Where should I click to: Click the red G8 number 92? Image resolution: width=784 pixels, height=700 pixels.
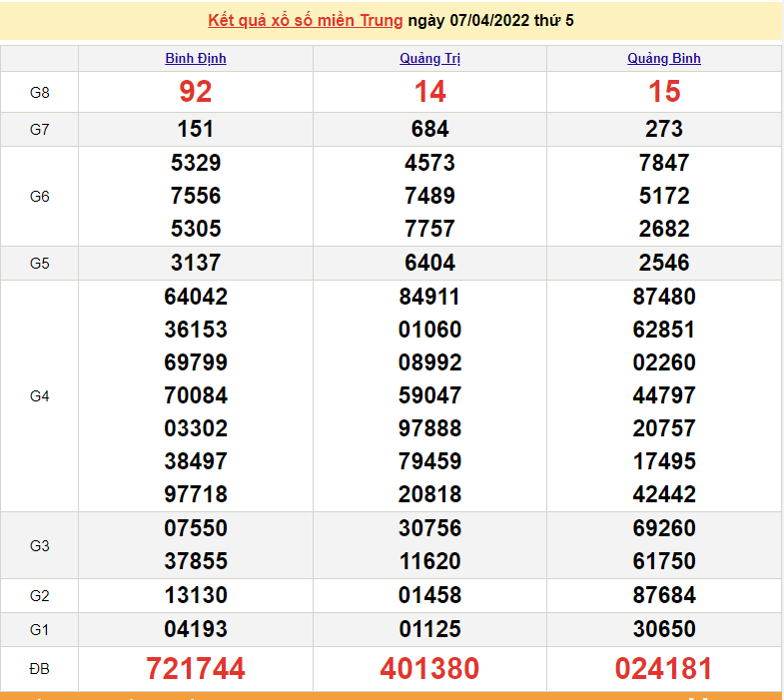pyautogui.click(x=196, y=92)
